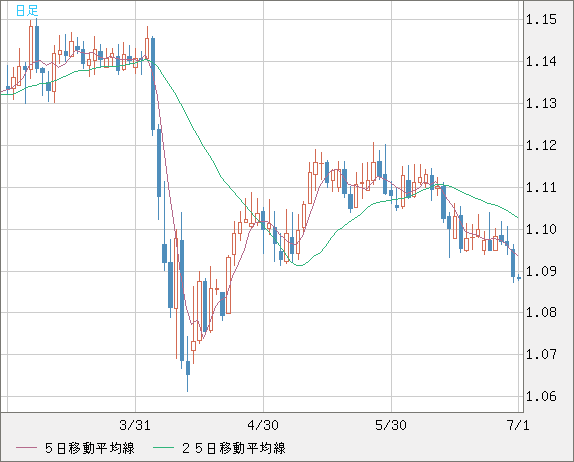Select the 1.07 price axis label
574x462 pixels.
coord(541,354)
